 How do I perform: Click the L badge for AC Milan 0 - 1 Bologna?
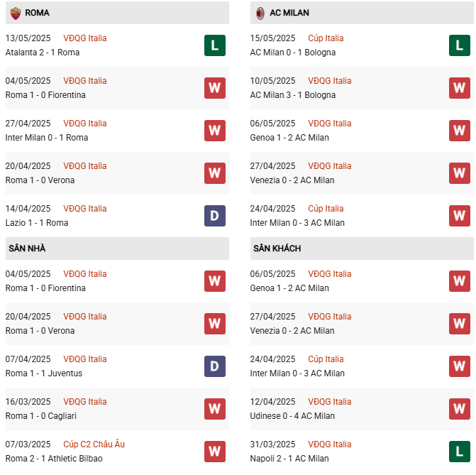pos(459,45)
